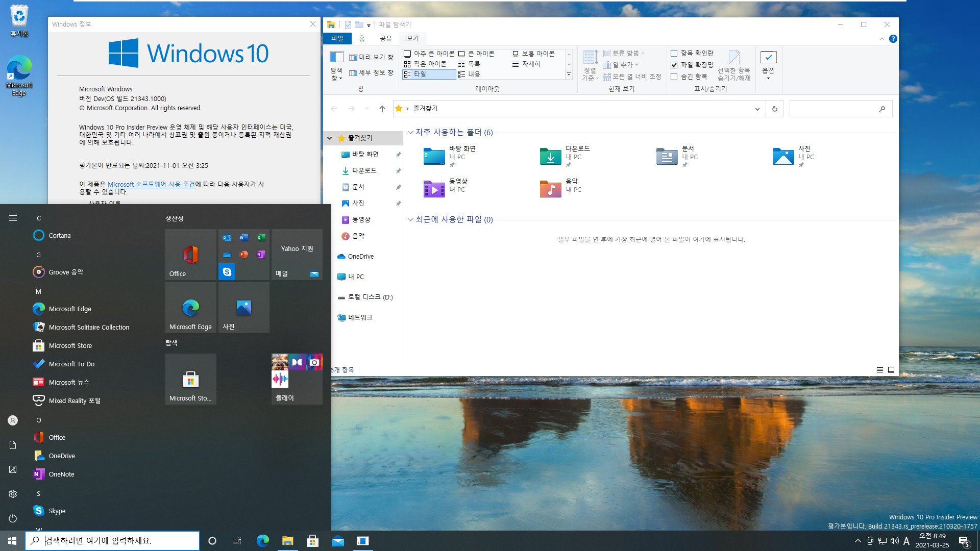
Task: Click the Office tile in 생산성 group
Action: pos(191,255)
